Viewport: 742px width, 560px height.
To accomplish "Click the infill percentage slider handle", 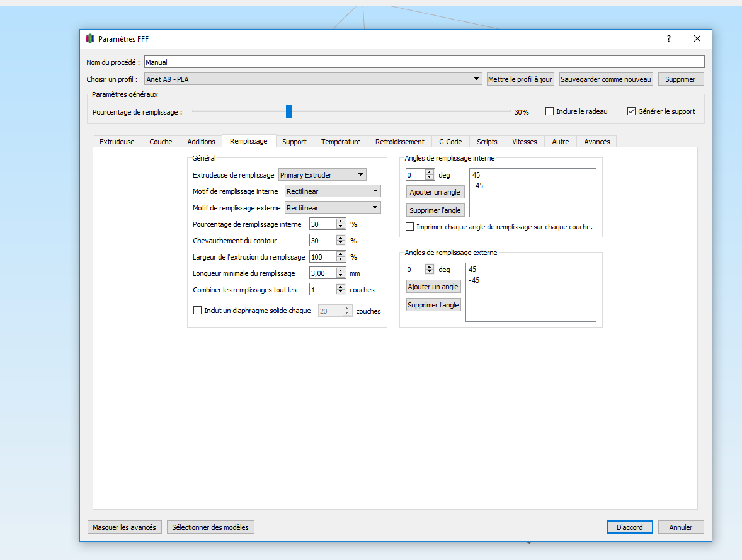I will click(x=289, y=111).
